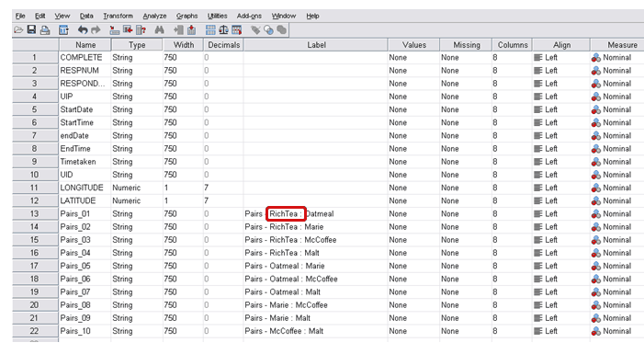Click the Width column header
Viewport: 644px width, 354px height.
click(183, 45)
